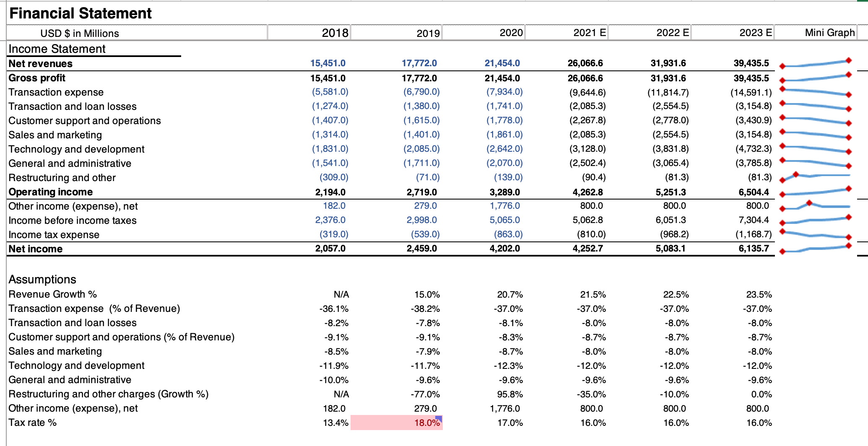
Task: Select Restructuring and other 2018 value (309.0)
Action: 334,177
